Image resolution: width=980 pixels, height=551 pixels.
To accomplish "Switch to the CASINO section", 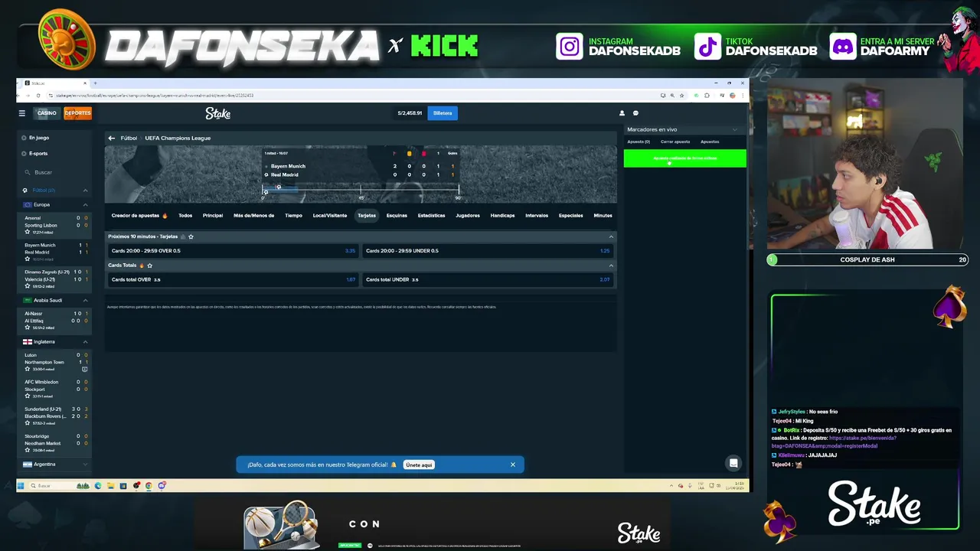I will coord(47,113).
